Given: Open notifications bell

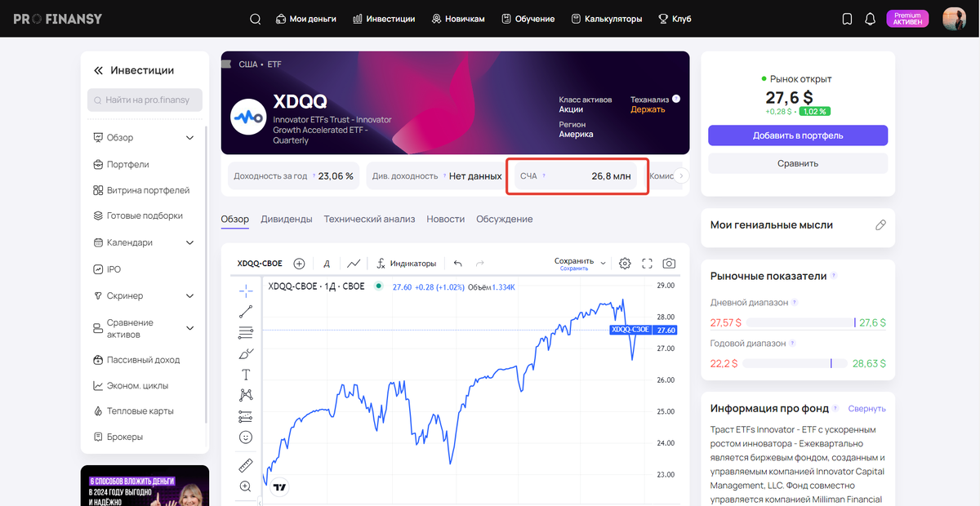Looking at the screenshot, I should tap(870, 19).
